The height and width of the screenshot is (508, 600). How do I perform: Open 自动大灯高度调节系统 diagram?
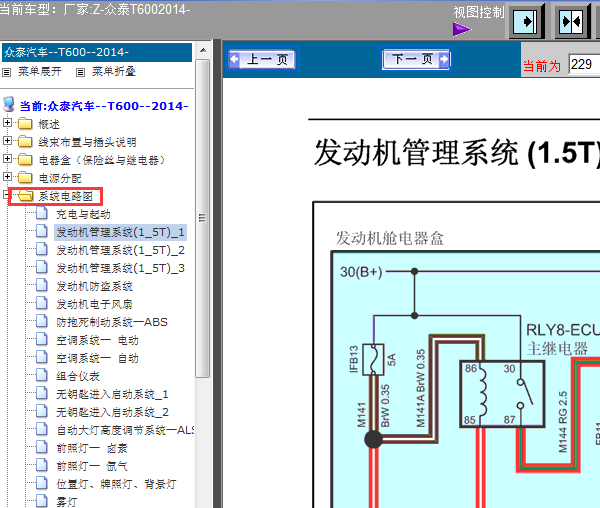(x=125, y=430)
